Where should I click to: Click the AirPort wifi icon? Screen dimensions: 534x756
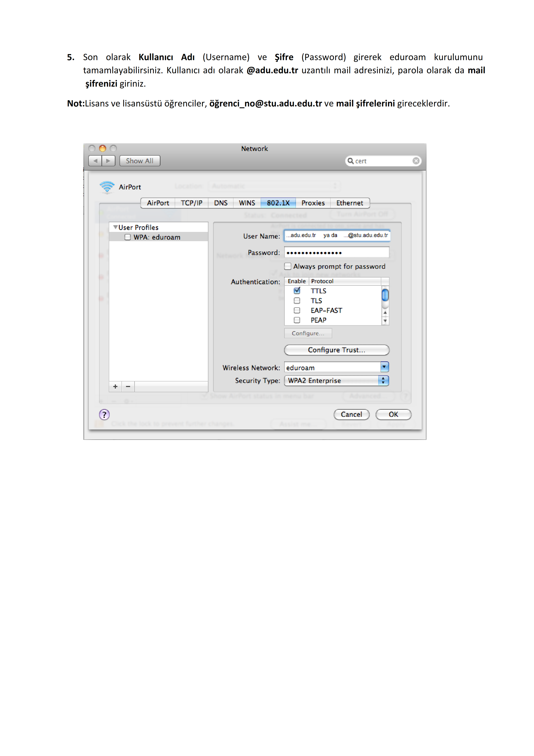tap(107, 187)
